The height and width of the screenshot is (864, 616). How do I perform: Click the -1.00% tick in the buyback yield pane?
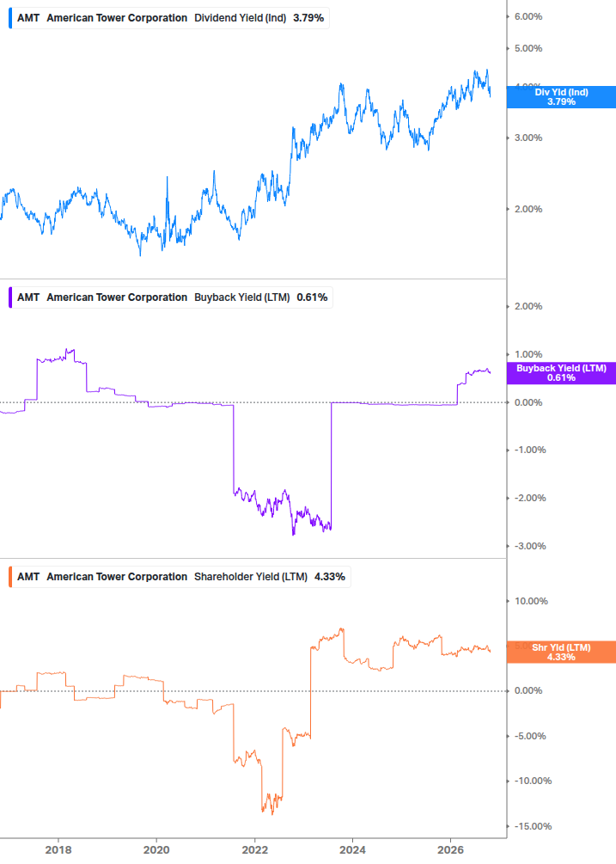point(530,450)
